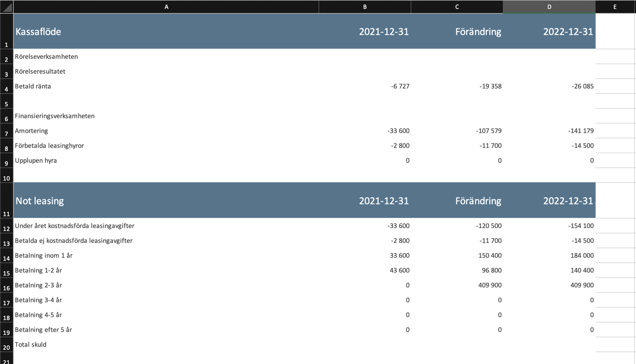The height and width of the screenshot is (364, 636).
Task: Select value -154 100 in column D
Action: click(581, 226)
